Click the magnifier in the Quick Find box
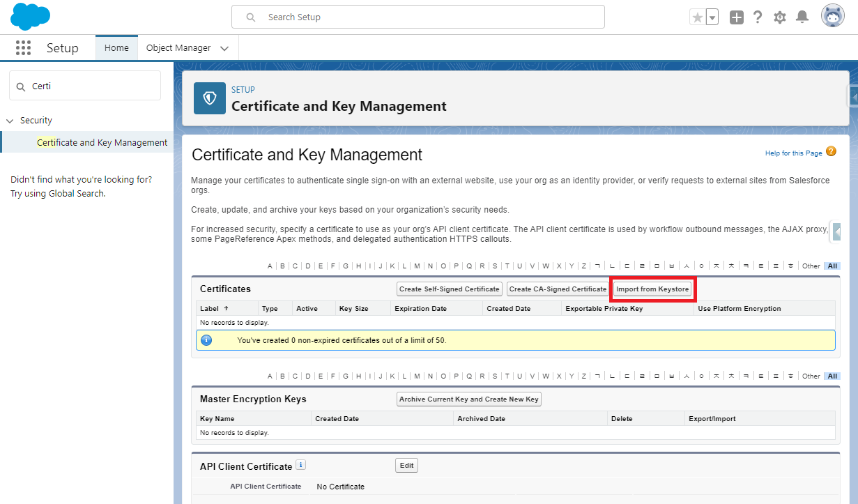The height and width of the screenshot is (504, 858). 21,85
